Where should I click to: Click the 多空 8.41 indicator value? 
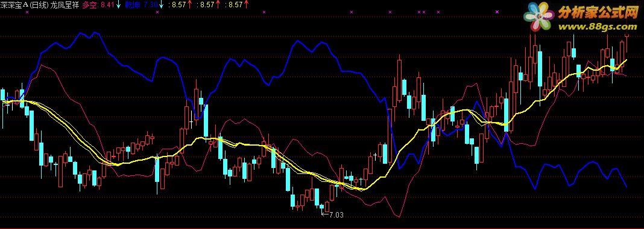click(98, 5)
